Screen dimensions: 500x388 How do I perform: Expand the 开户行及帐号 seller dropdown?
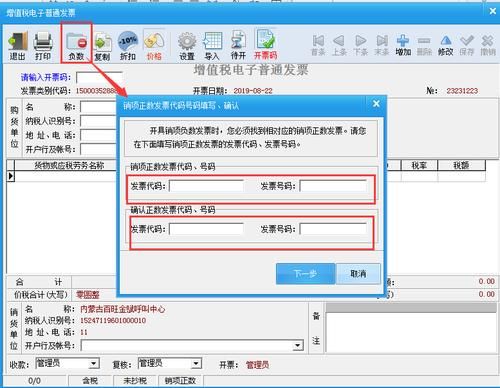tap(298, 346)
